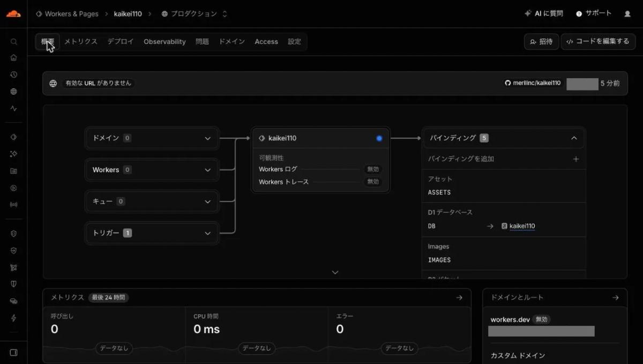Image resolution: width=643 pixels, height=364 pixels.
Task: Click the 招待 button
Action: tap(541, 42)
